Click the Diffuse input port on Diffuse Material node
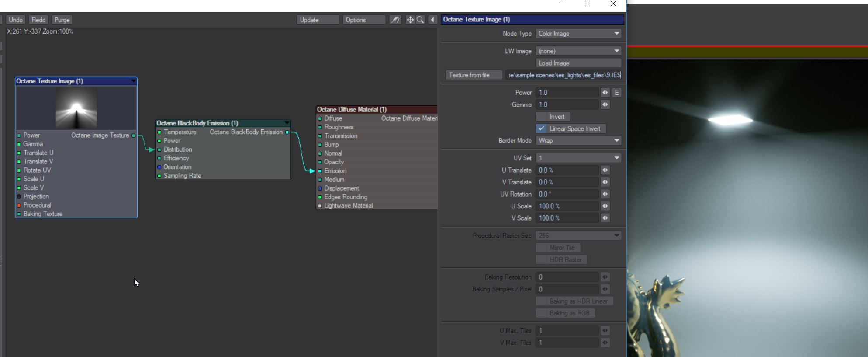The image size is (868, 357). [320, 118]
